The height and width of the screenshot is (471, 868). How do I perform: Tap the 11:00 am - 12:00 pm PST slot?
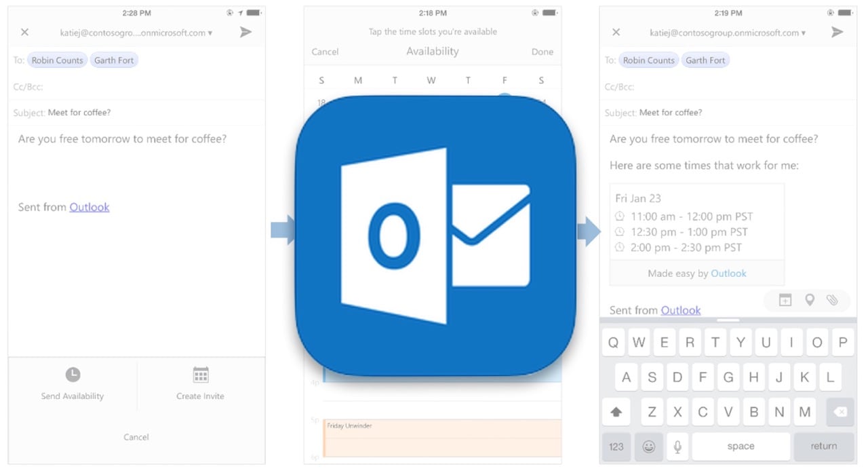684,216
